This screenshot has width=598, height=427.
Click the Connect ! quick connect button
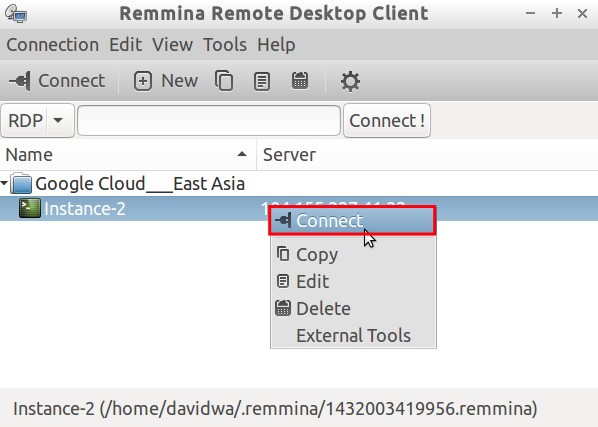[x=387, y=120]
